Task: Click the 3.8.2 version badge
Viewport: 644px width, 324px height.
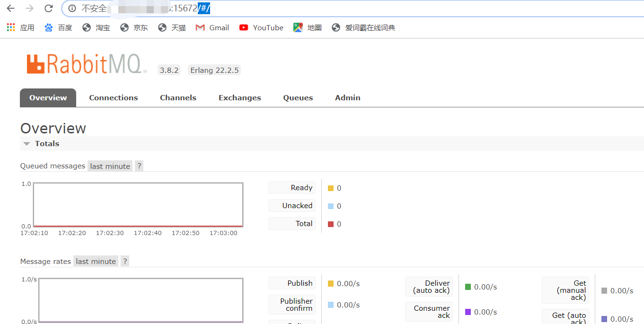Action: pyautogui.click(x=169, y=70)
